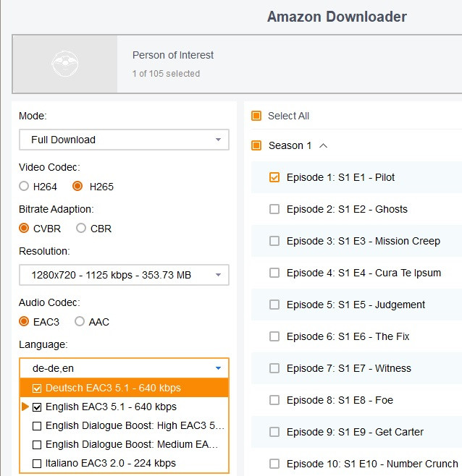462x476 pixels.
Task: Click the Person of Interest thumbnail image
Action: point(64,64)
